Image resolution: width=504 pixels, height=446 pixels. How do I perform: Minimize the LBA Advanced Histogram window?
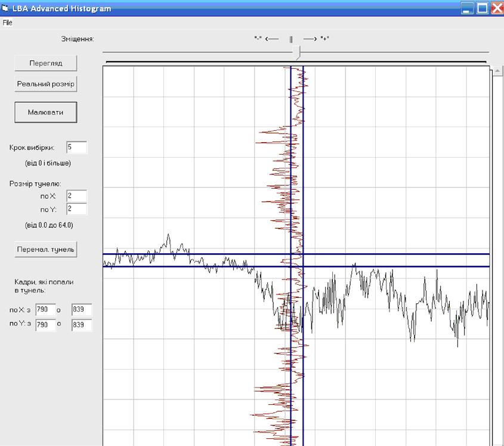tap(468, 8)
